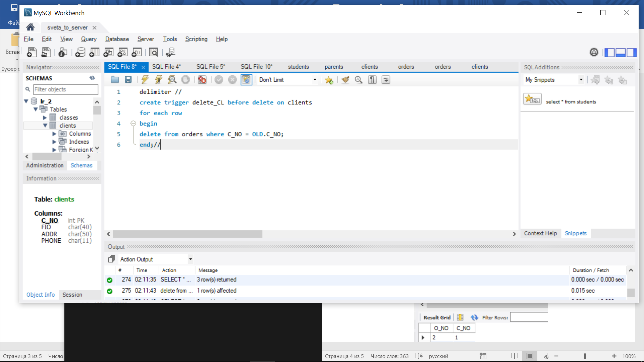
Task: Stop query execution icon
Action: (185, 80)
